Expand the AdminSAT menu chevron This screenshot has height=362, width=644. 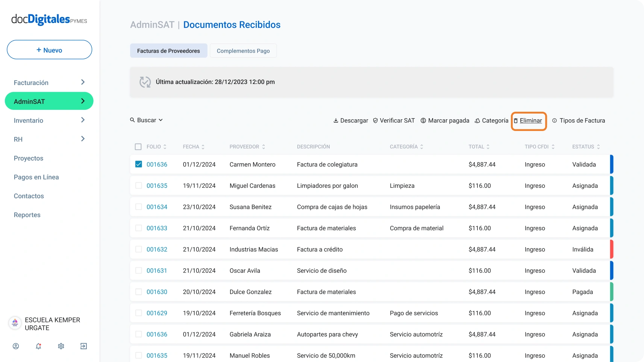click(83, 101)
